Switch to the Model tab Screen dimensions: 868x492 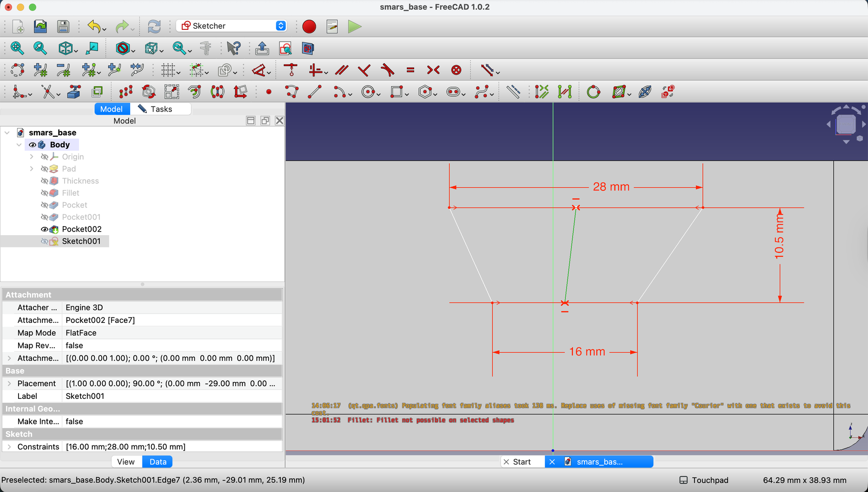tap(112, 109)
